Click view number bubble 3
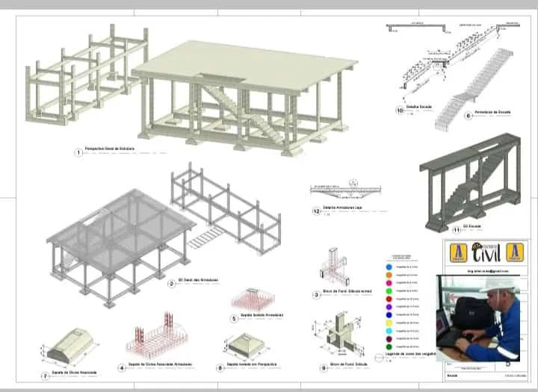538x392 pixels. [x=317, y=295]
